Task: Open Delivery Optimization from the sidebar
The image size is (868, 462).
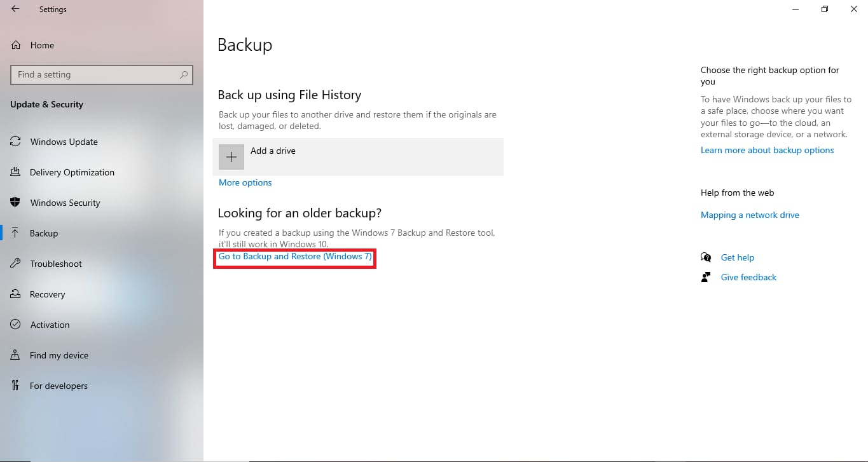Action: point(15,172)
